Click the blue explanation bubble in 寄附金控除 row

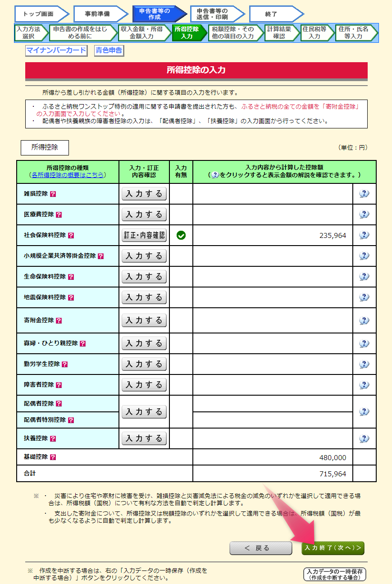pyautogui.click(x=364, y=321)
